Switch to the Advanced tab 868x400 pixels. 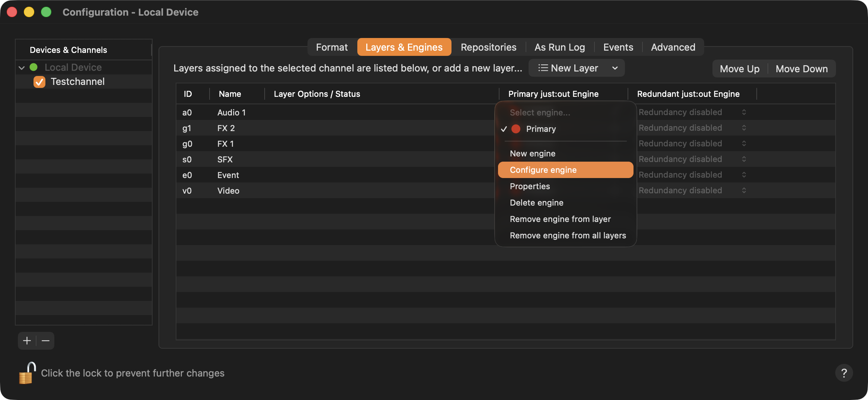click(673, 47)
